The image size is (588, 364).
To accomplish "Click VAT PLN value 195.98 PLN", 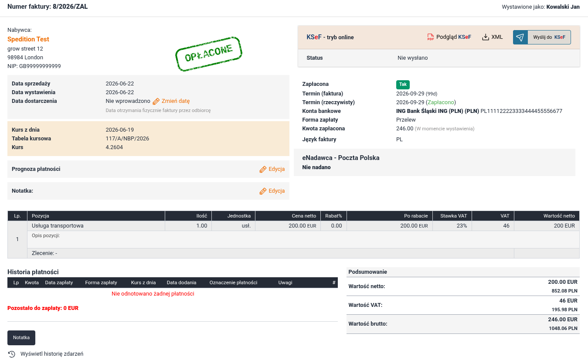I will pyautogui.click(x=564, y=310).
